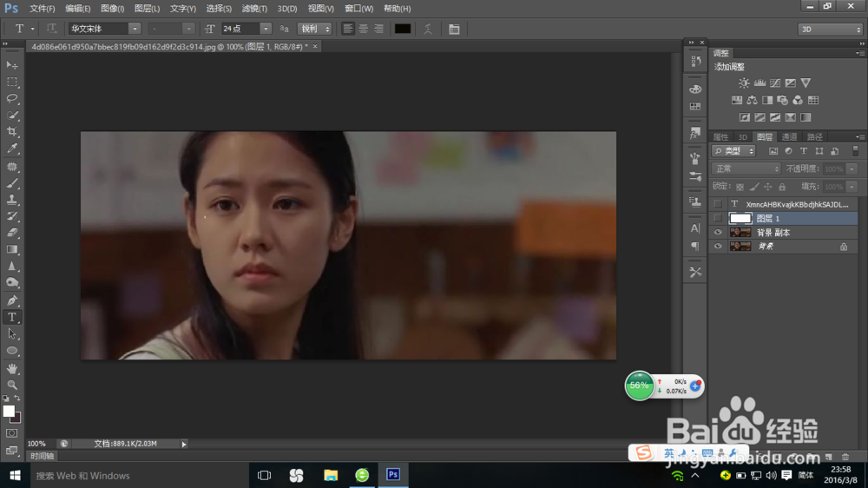Add a Curves adjustment
The width and height of the screenshot is (868, 488).
tap(775, 82)
